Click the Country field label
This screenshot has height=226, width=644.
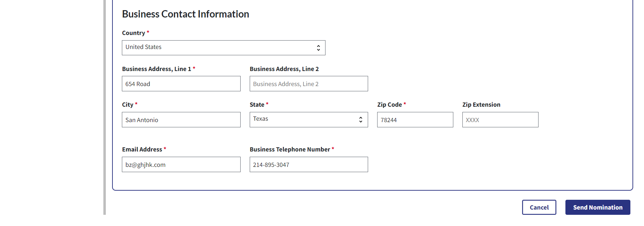133,33
